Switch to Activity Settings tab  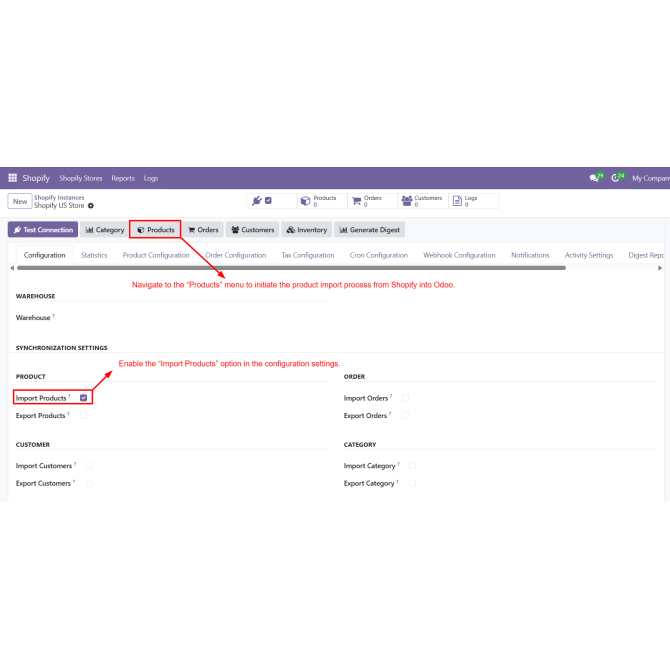pos(589,255)
